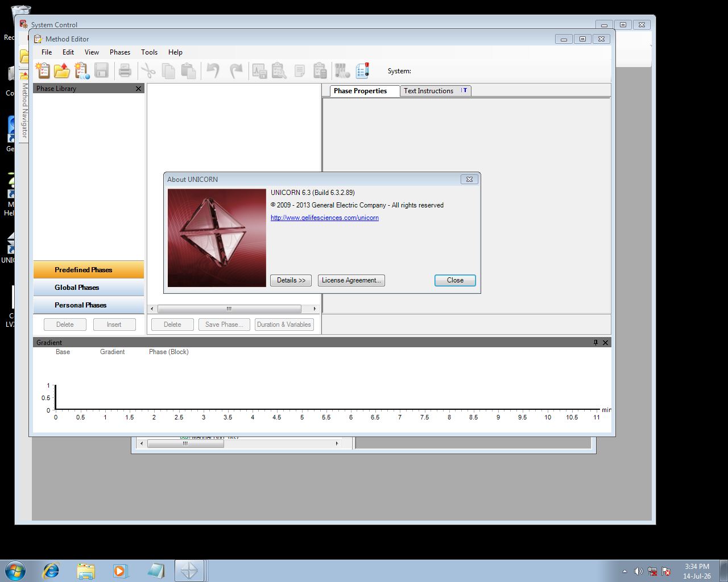Click the UNICORN taskbar button

click(x=189, y=570)
